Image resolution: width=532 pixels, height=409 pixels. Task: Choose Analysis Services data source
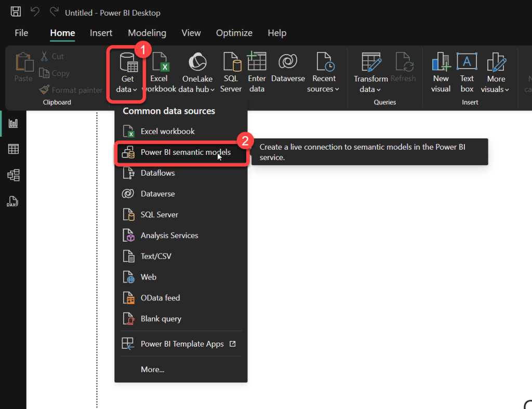(181, 235)
